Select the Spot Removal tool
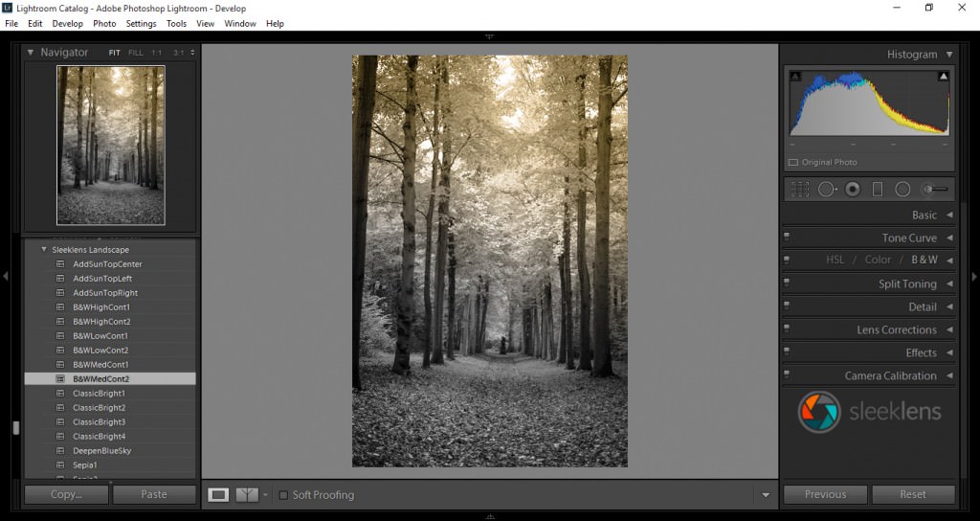Image resolution: width=980 pixels, height=521 pixels. pyautogui.click(x=827, y=189)
